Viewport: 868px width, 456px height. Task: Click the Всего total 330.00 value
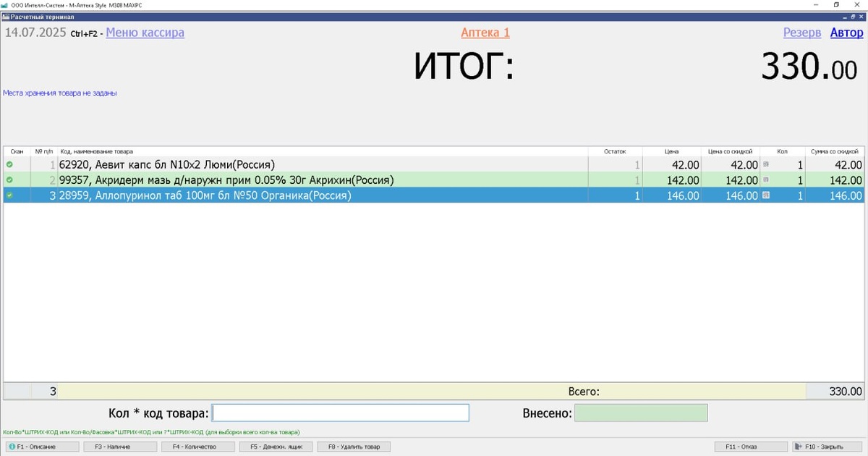click(x=845, y=392)
